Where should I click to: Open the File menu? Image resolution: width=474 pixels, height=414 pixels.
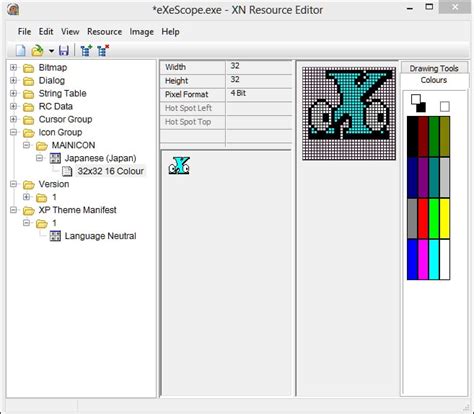[x=24, y=32]
